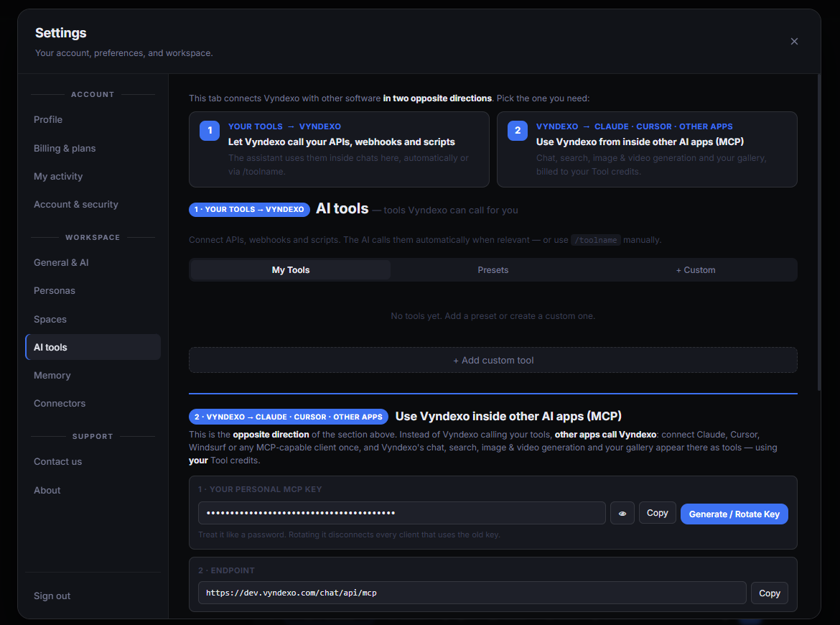This screenshot has width=840, height=625.
Task: Sign out of the account
Action: [x=93, y=596]
